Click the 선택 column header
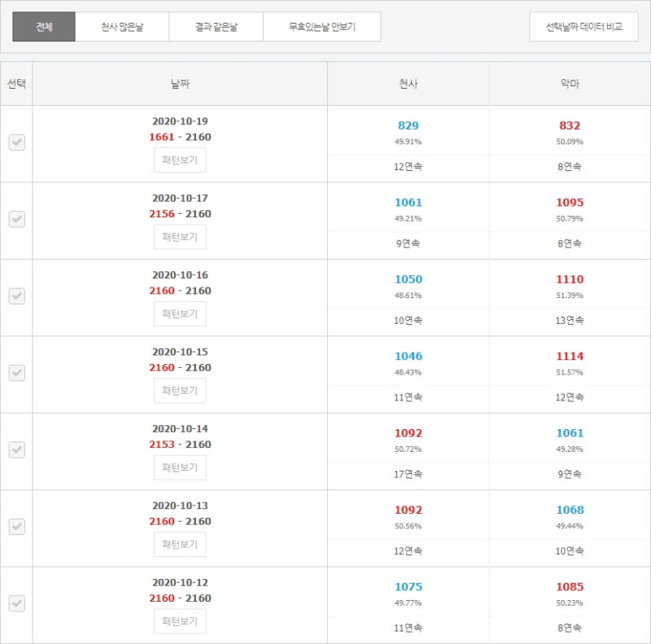Viewport: 651px width, 644px height. click(x=16, y=84)
